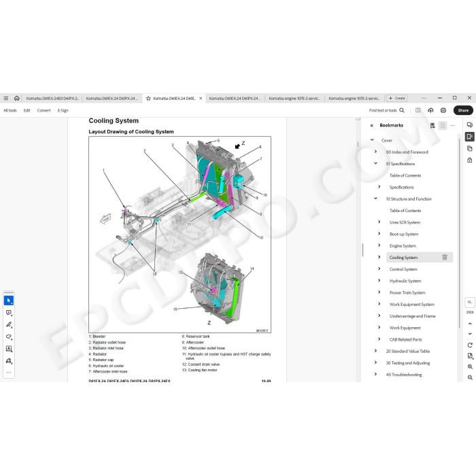Screen dimensions: 476x476
Task: Open the 30 Testing and Adjusting bookmark
Action: click(408, 362)
